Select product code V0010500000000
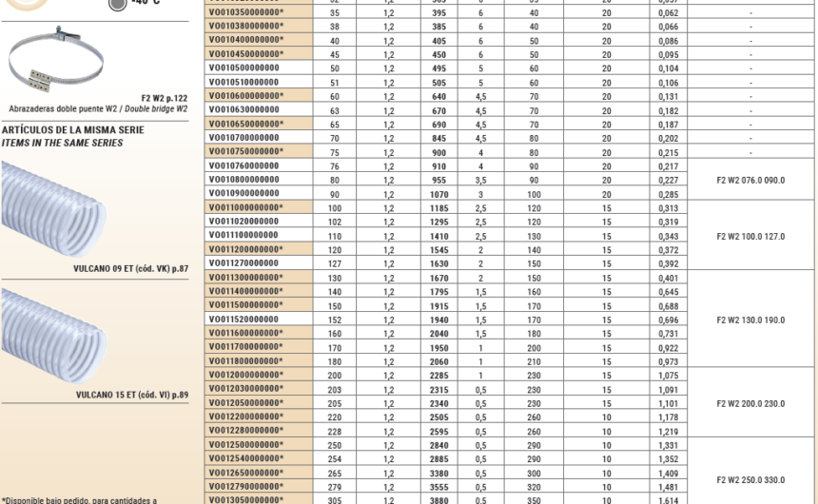 pyautogui.click(x=243, y=69)
